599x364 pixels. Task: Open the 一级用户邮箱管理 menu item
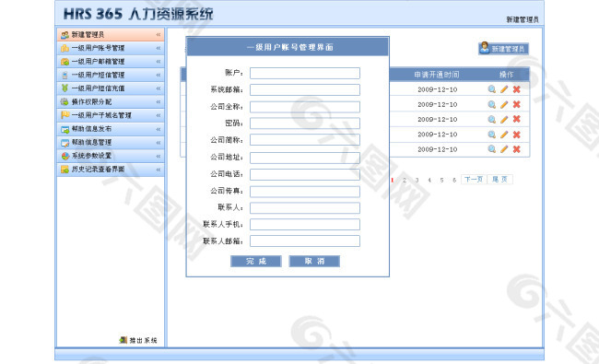click(111, 62)
